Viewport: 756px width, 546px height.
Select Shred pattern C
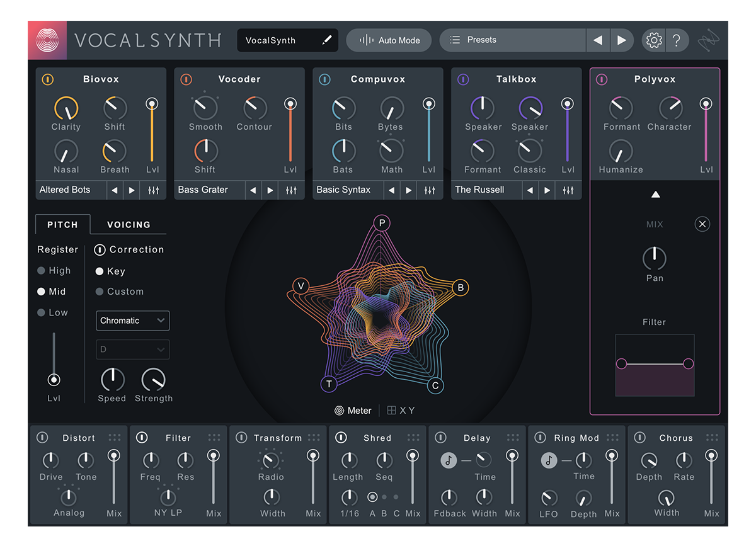(396, 497)
